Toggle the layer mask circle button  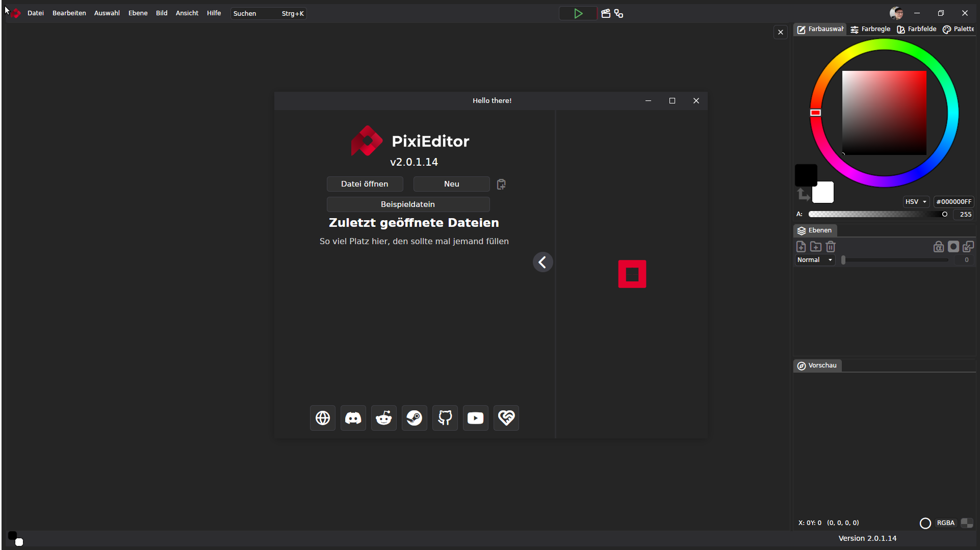953,247
